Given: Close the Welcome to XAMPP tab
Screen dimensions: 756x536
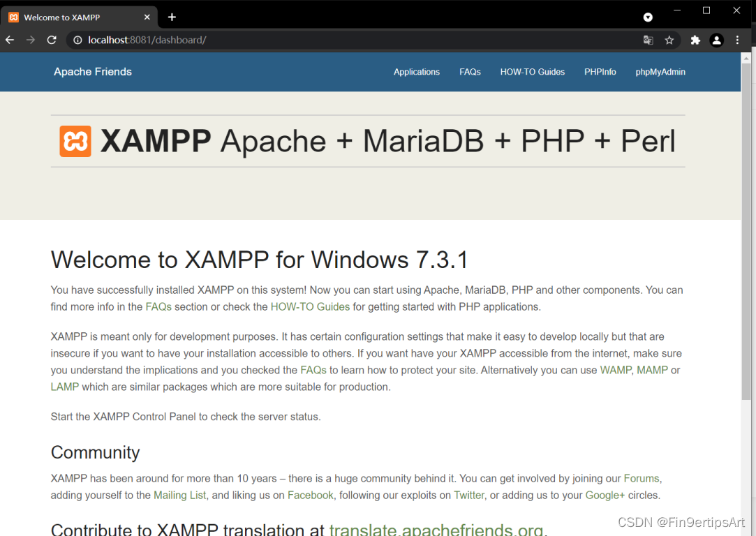Looking at the screenshot, I should (x=147, y=17).
